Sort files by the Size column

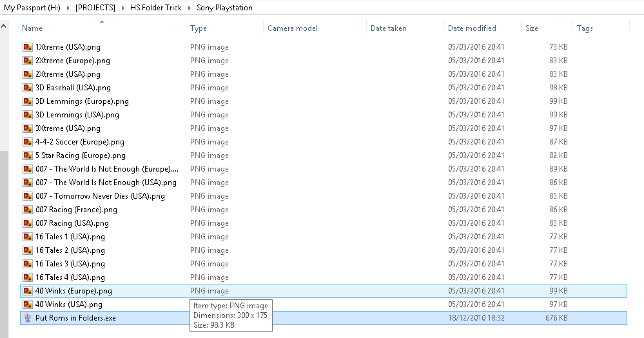click(531, 28)
